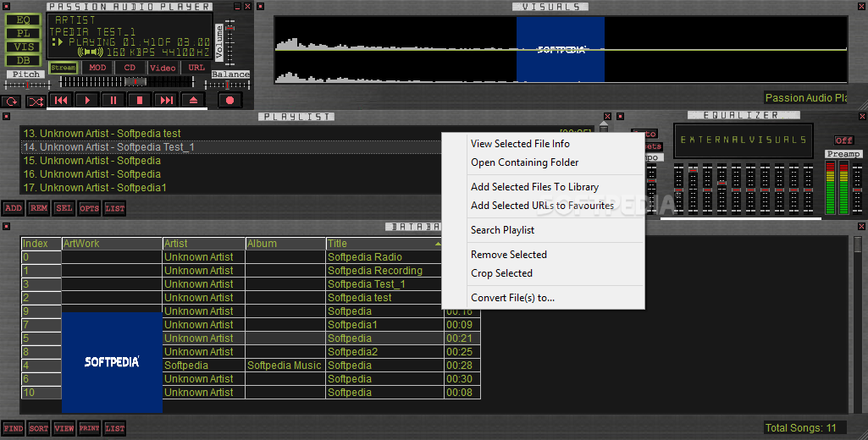Image resolution: width=868 pixels, height=440 pixels.
Task: Click the red square left of Equalizer title
Action: point(620,116)
